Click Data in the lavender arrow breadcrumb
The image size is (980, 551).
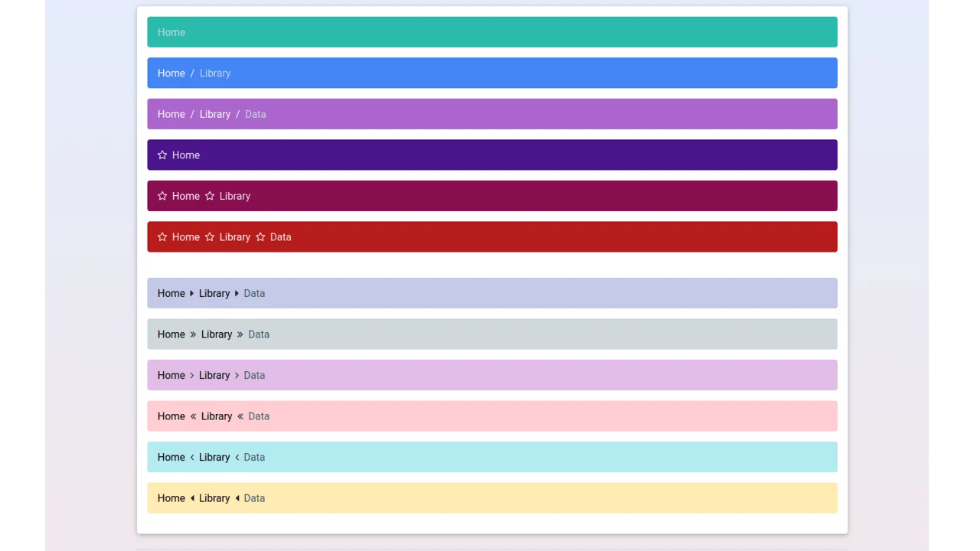pyautogui.click(x=254, y=293)
